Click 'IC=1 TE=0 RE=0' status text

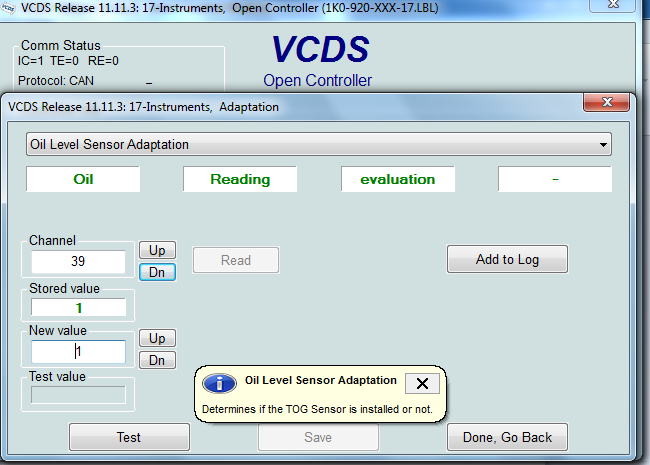click(68, 61)
